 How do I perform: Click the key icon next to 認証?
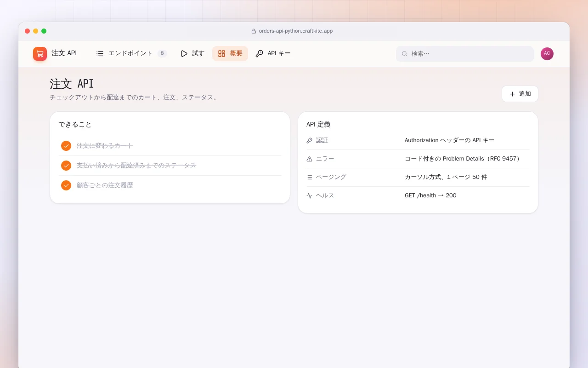tap(309, 140)
